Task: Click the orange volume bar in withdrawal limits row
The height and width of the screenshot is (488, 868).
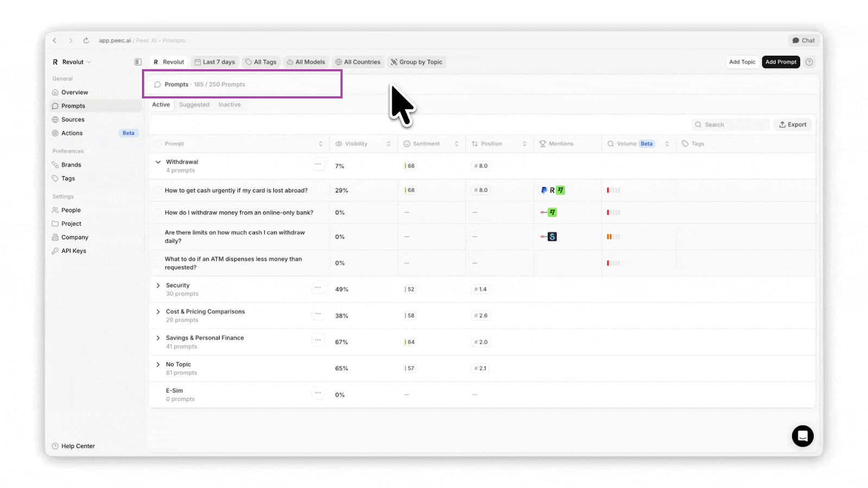Action: (x=613, y=237)
